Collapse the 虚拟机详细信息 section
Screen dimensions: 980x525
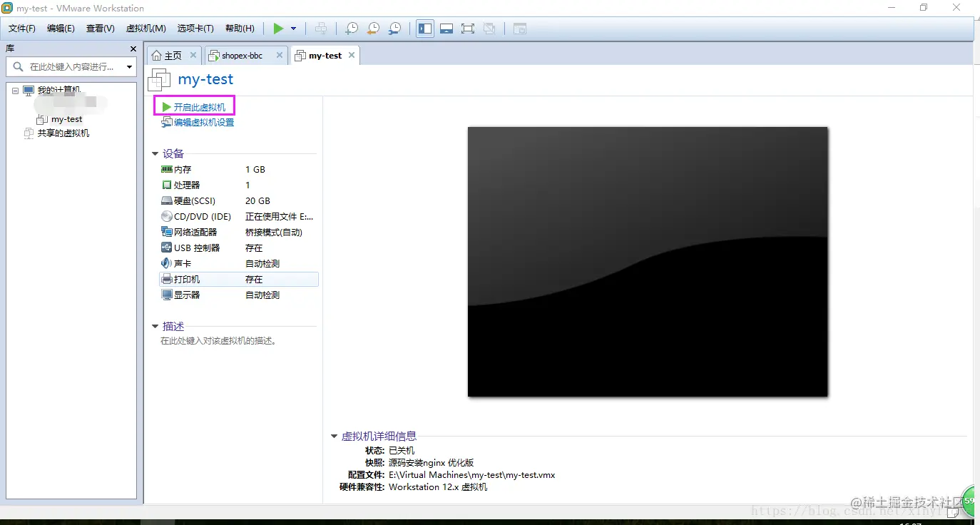(334, 436)
